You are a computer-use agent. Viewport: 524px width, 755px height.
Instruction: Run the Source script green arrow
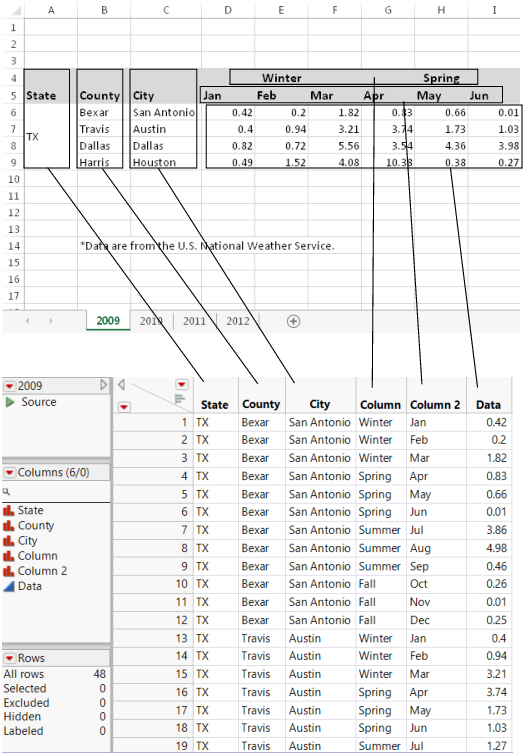(x=10, y=402)
